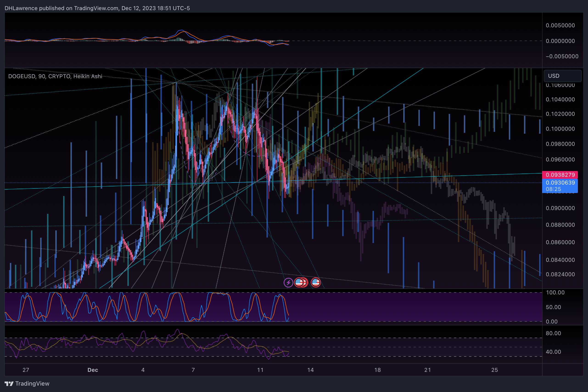Click the 0.0050000 MACD scale value
The width and height of the screenshot is (588, 392).
point(560,25)
